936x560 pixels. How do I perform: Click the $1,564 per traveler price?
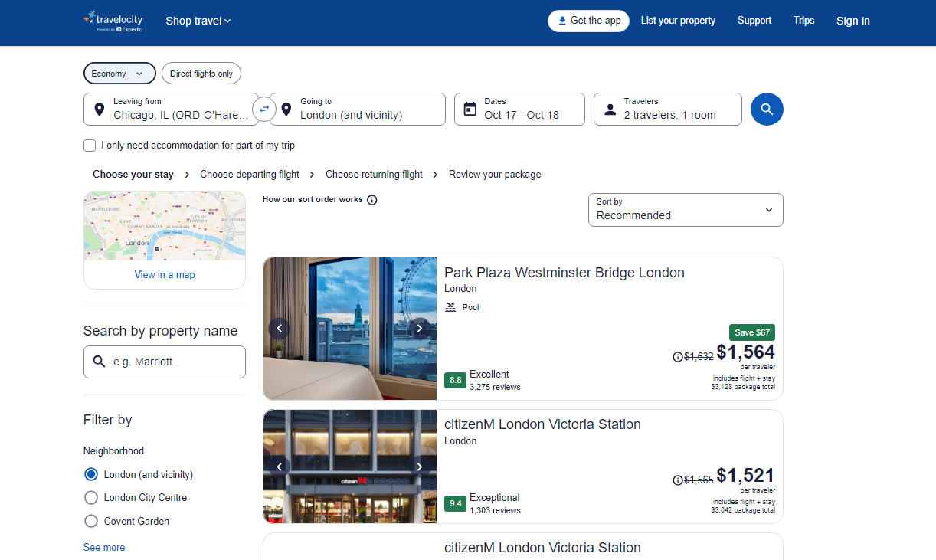[x=745, y=352]
